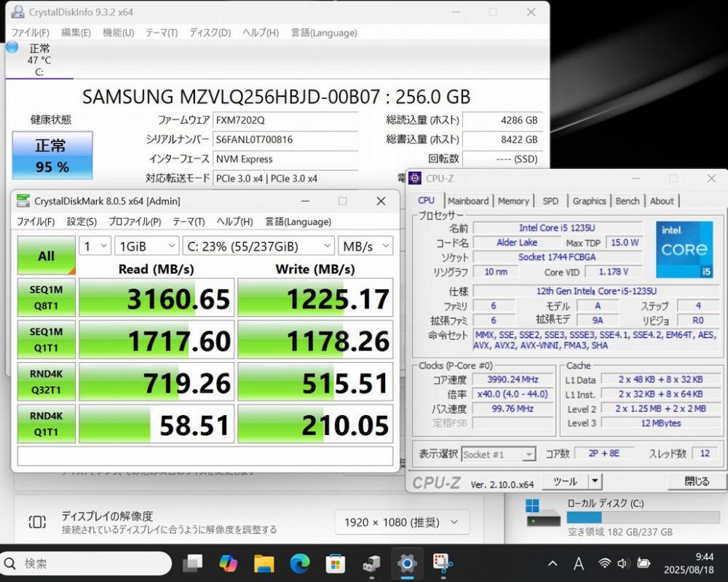The height and width of the screenshot is (582, 728).
Task: Open Task View from the taskbar
Action: 193,563
